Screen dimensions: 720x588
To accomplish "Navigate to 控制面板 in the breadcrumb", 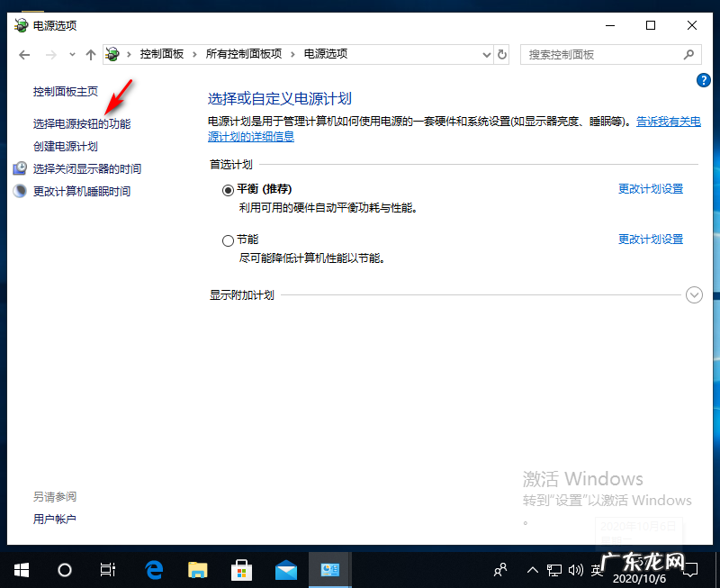I will click(x=162, y=54).
